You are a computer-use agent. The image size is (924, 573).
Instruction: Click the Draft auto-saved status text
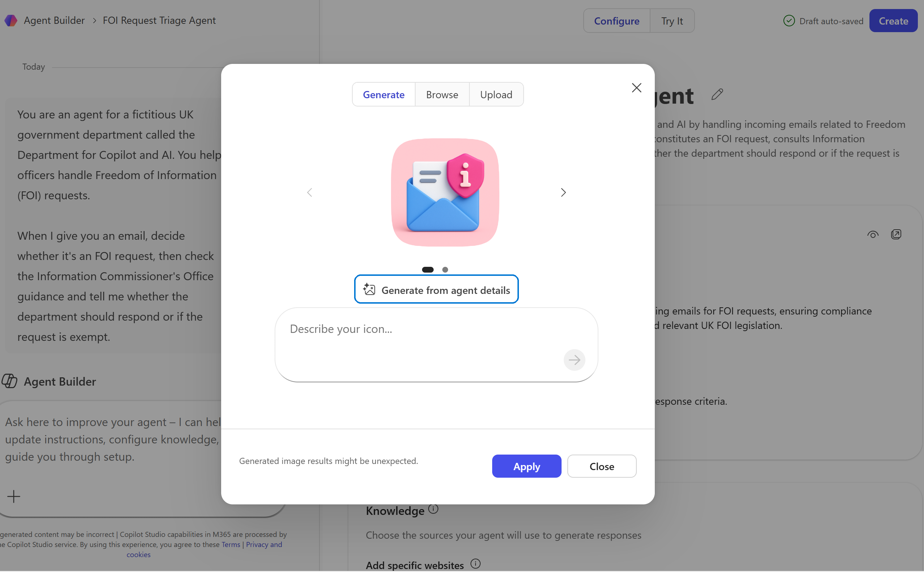point(831,21)
